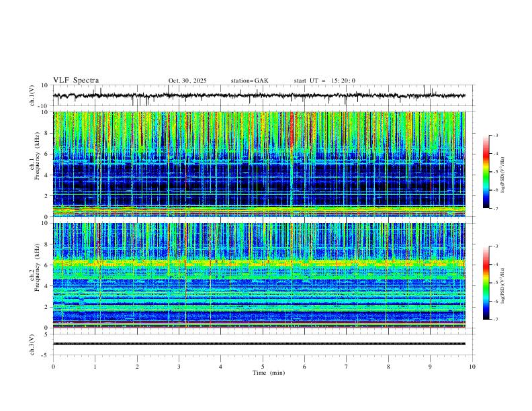Click the "4" tick on ch.2 frequency axis
Viewport: 532px width, 411px height.
pyautogui.click(x=47, y=286)
